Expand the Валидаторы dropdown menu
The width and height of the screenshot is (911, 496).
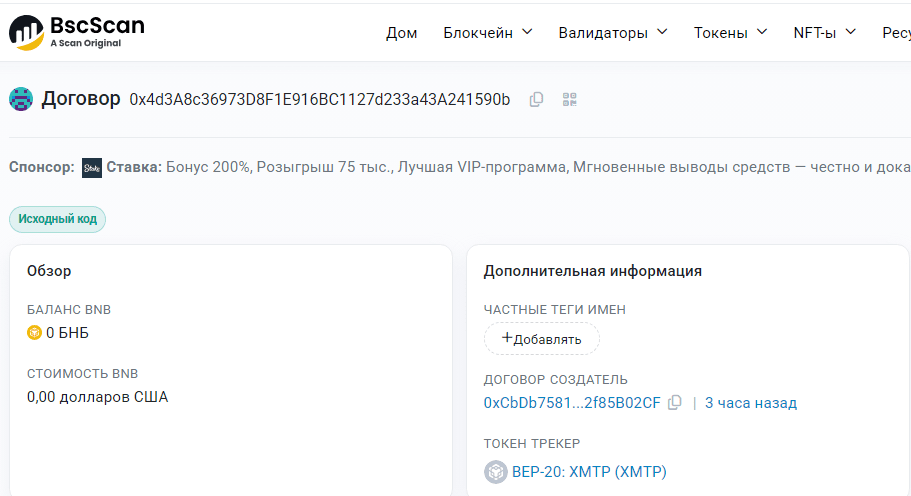(612, 33)
